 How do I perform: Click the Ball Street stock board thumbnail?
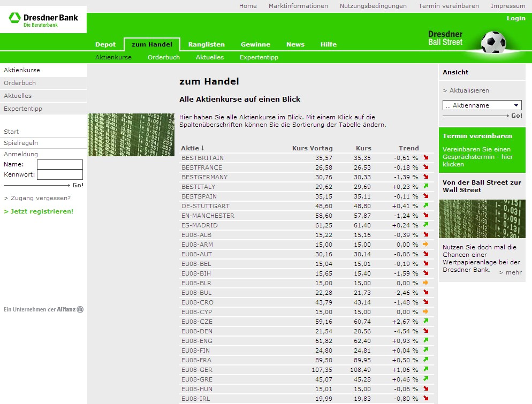[482, 219]
